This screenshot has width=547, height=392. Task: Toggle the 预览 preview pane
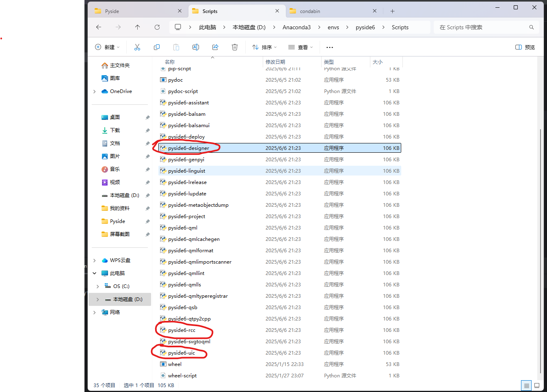click(x=525, y=47)
